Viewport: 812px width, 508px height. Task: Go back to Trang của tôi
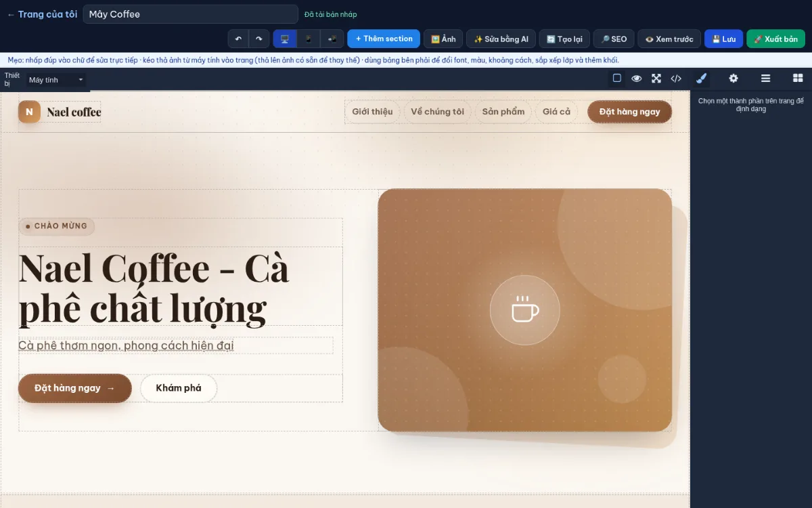(x=42, y=14)
